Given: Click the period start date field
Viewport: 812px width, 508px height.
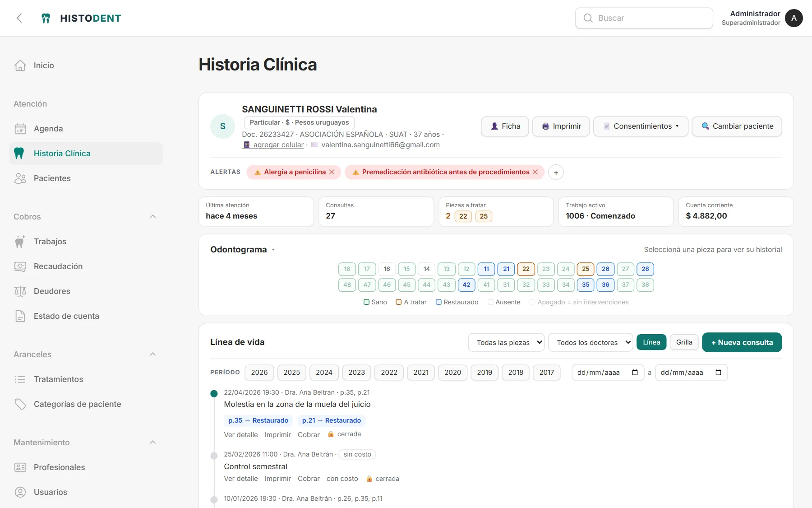Looking at the screenshot, I should (x=608, y=373).
